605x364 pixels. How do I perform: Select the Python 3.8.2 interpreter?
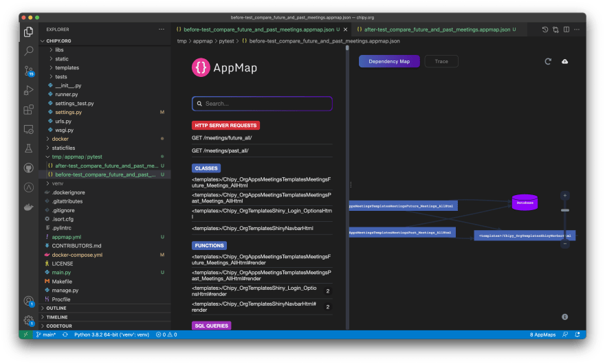click(x=111, y=334)
